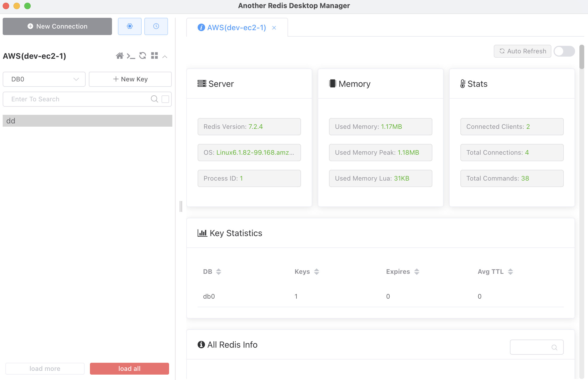Open the connection menu grid icon
This screenshot has height=380, width=588.
(x=155, y=56)
